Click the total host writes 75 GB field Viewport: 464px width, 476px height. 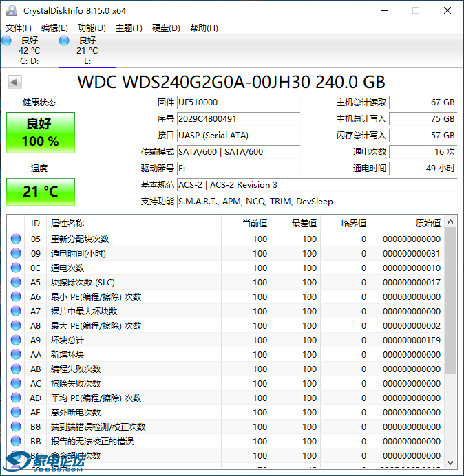point(423,119)
